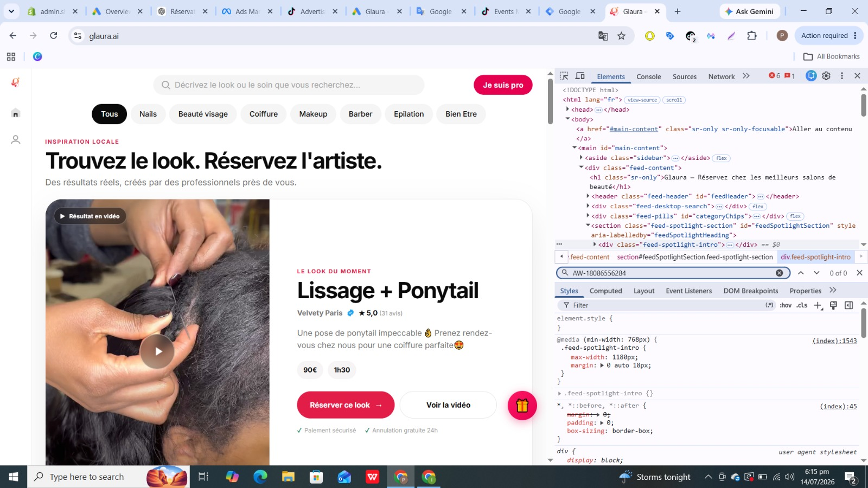The width and height of the screenshot is (868, 488).
Task: Expand the head element in DOM tree
Action: pyautogui.click(x=568, y=110)
